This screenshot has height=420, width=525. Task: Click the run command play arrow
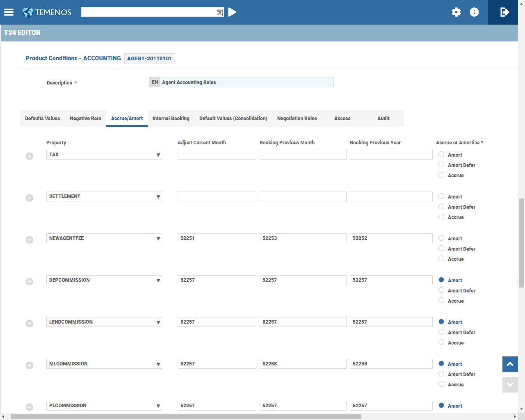click(x=232, y=12)
